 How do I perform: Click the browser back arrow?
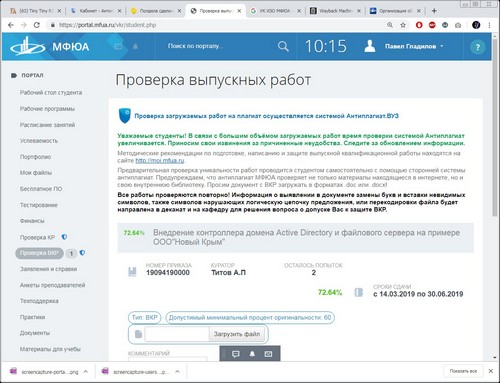(11, 25)
